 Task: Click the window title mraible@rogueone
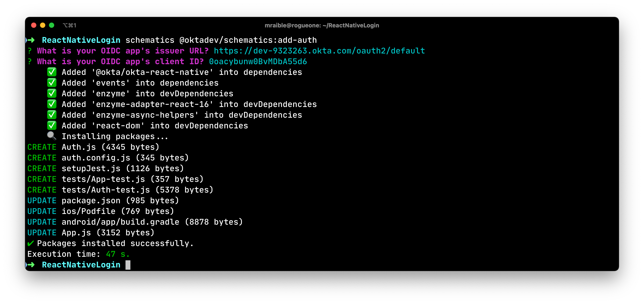click(x=322, y=25)
